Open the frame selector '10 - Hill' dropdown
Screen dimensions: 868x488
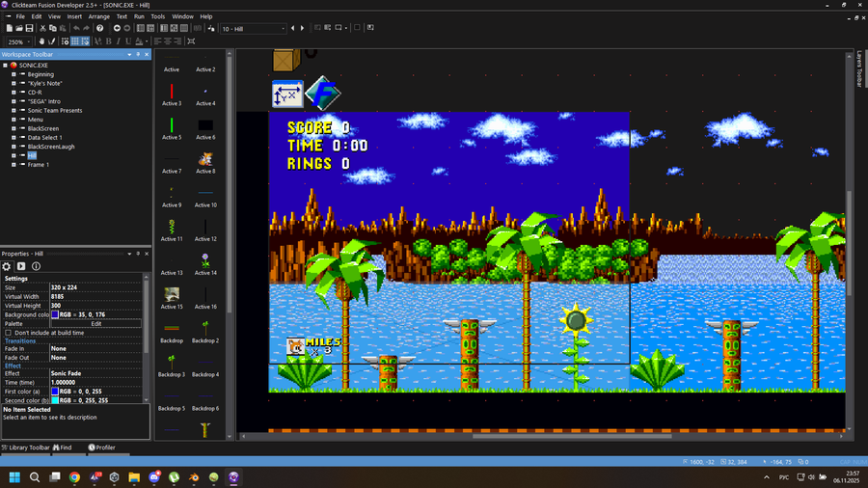pyautogui.click(x=283, y=29)
